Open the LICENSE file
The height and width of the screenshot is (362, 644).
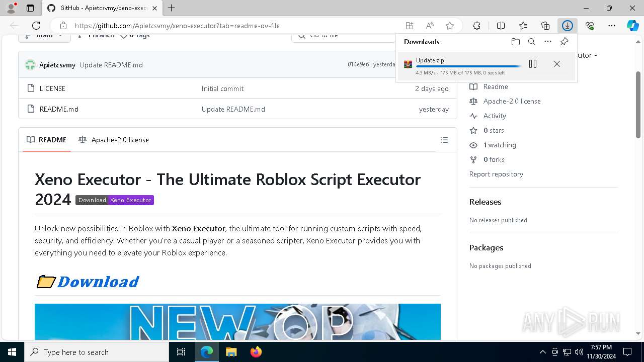52,88
